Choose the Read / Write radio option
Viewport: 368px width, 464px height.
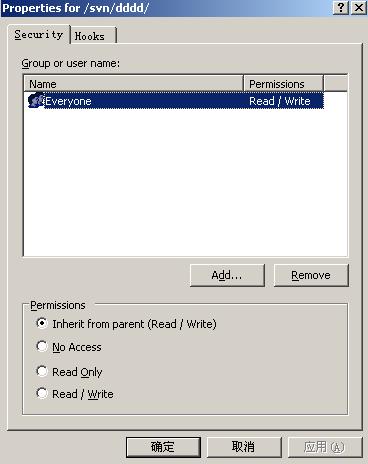(x=75, y=394)
